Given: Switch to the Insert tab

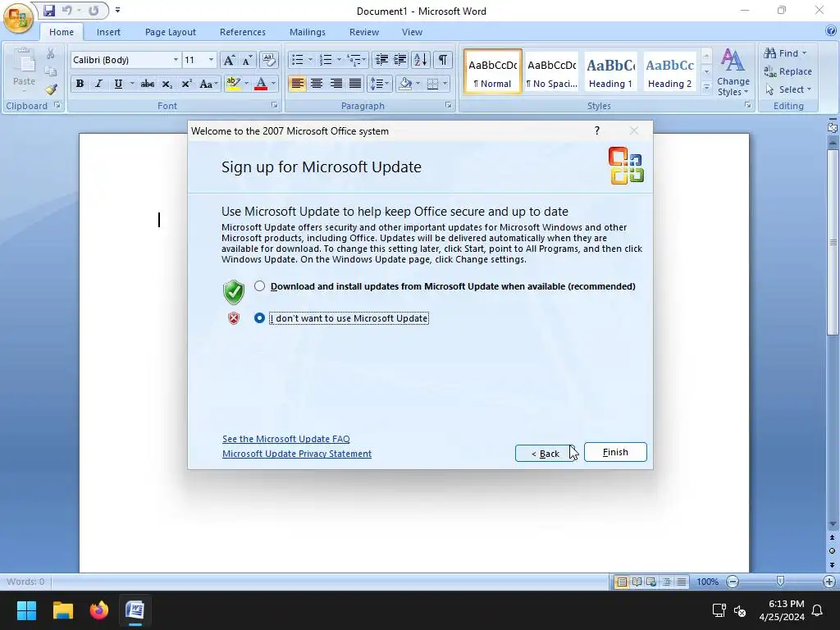Looking at the screenshot, I should (x=108, y=32).
